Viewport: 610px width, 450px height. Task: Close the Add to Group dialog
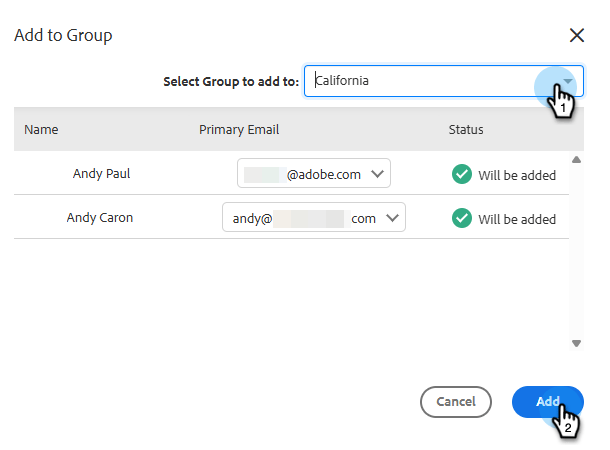577,36
